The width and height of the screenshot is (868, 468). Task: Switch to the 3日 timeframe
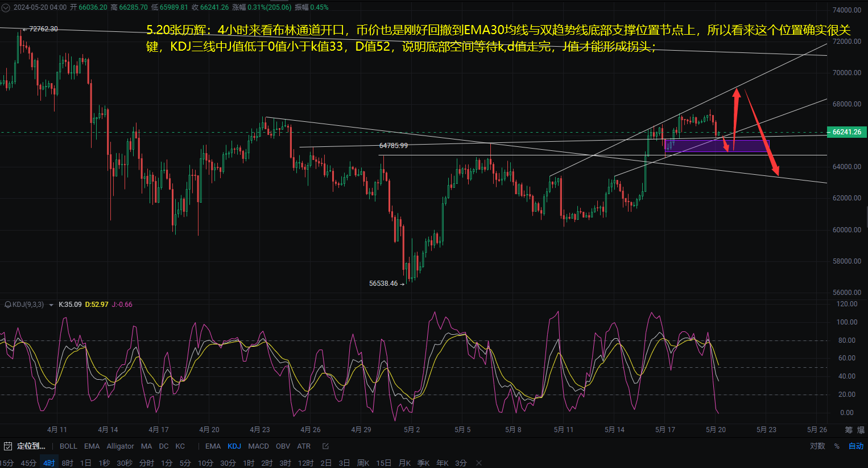point(344,463)
